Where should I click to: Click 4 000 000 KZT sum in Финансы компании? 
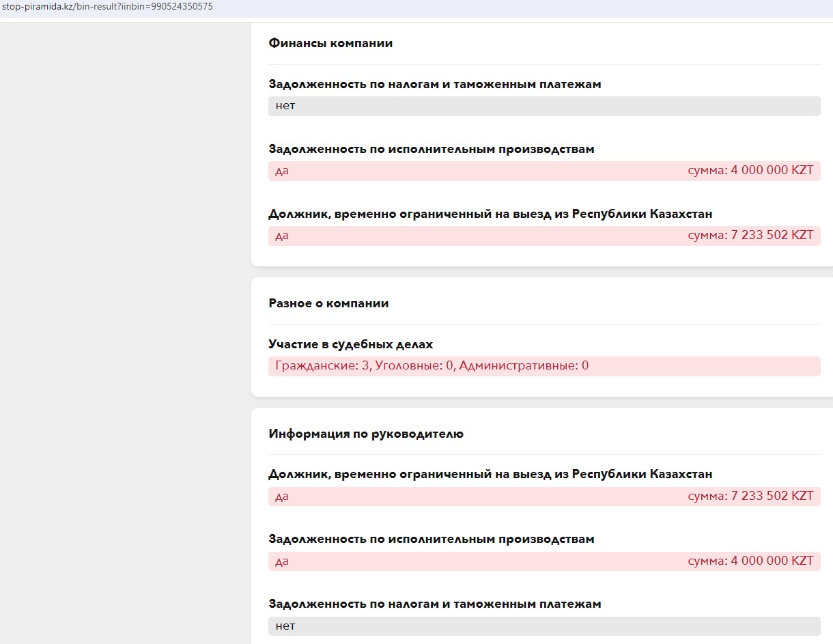750,171
